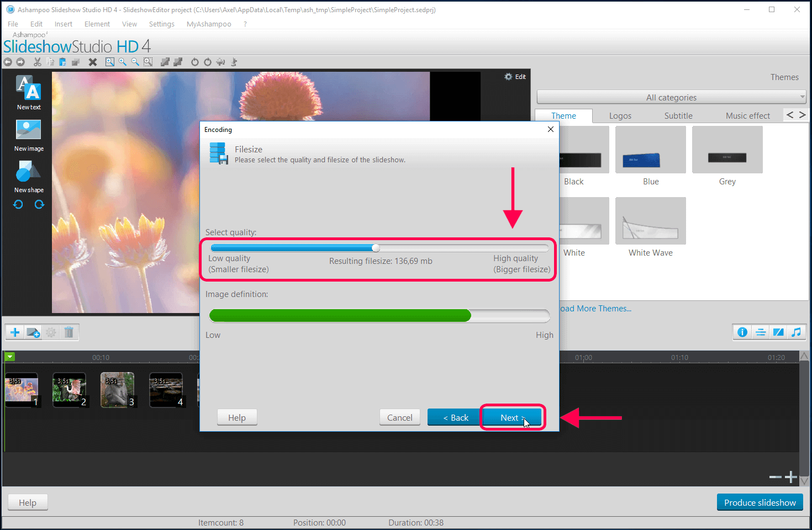
Task: Click the rotate clockwise toolbar icon
Action: click(x=208, y=62)
